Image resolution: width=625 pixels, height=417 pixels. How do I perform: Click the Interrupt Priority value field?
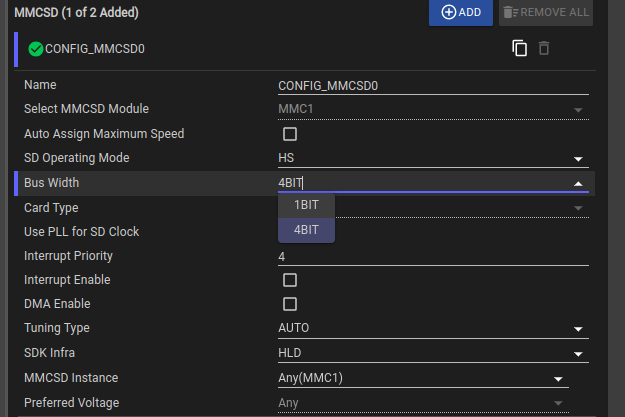(x=432, y=256)
